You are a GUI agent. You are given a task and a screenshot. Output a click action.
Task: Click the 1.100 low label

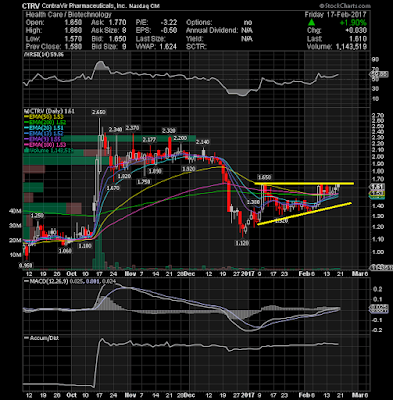[x=85, y=246]
